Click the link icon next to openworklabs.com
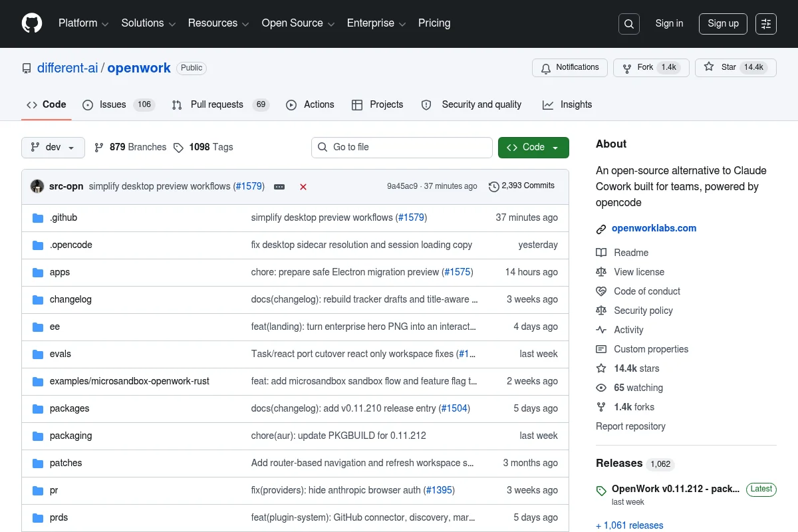 click(x=601, y=229)
